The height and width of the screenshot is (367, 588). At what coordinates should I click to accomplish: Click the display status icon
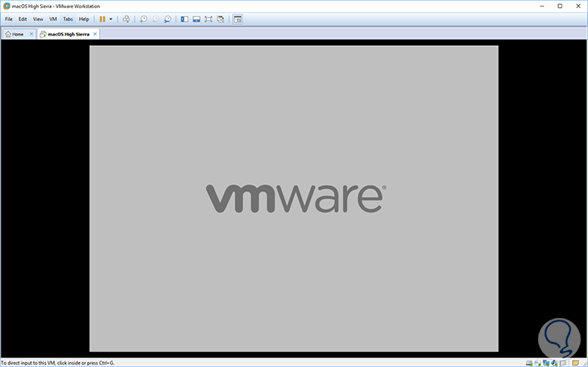pyautogui.click(x=563, y=363)
